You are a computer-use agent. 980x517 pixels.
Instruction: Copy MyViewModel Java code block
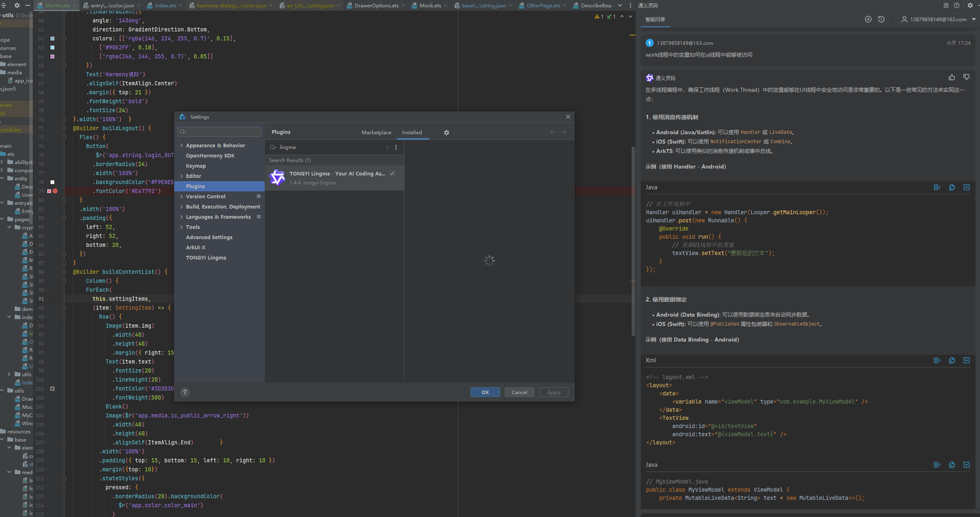pos(952,465)
